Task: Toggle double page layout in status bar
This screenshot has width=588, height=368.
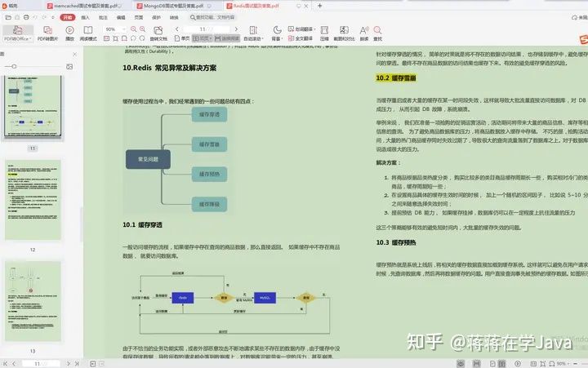Action: pos(501,363)
